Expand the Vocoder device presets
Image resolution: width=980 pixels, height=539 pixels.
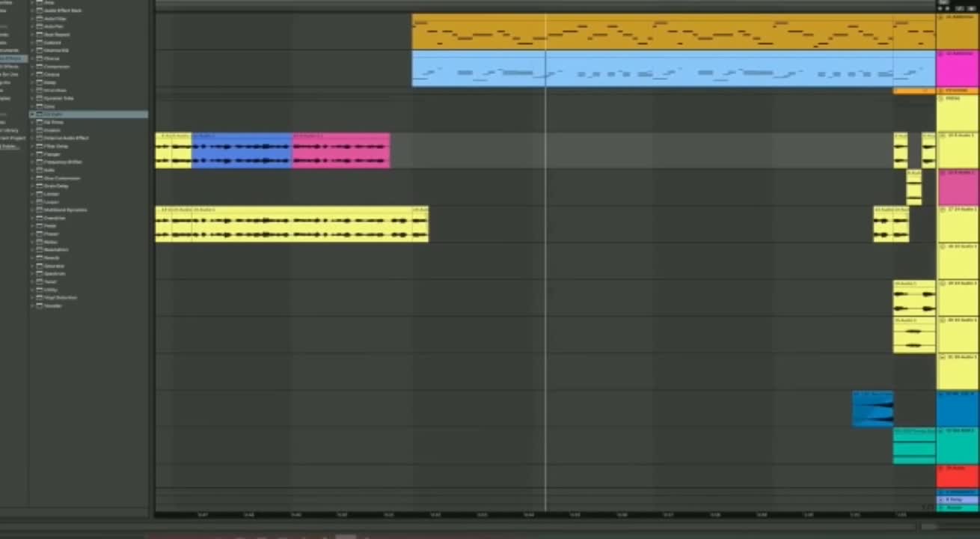click(x=32, y=305)
